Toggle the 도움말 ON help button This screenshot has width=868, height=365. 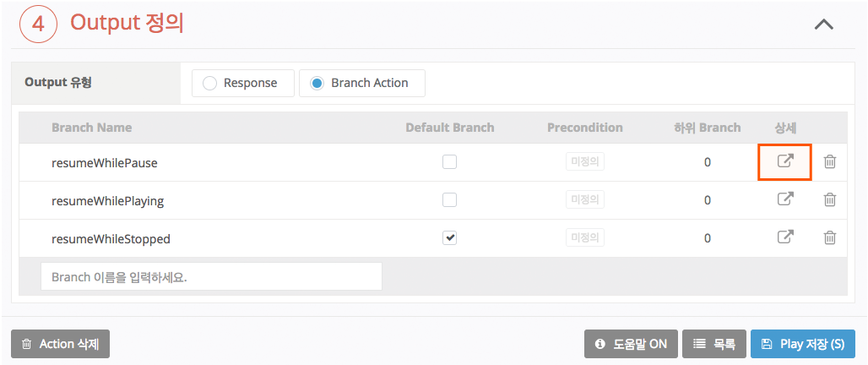click(x=631, y=344)
